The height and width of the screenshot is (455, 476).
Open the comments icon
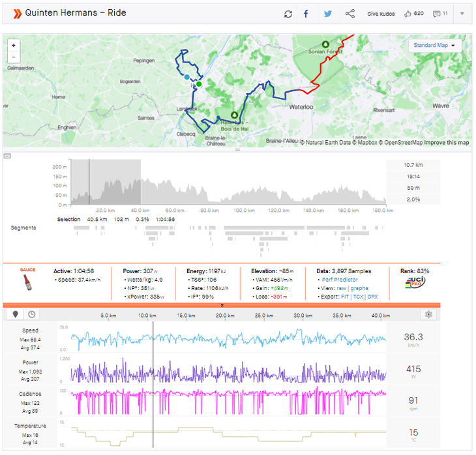[x=436, y=14]
